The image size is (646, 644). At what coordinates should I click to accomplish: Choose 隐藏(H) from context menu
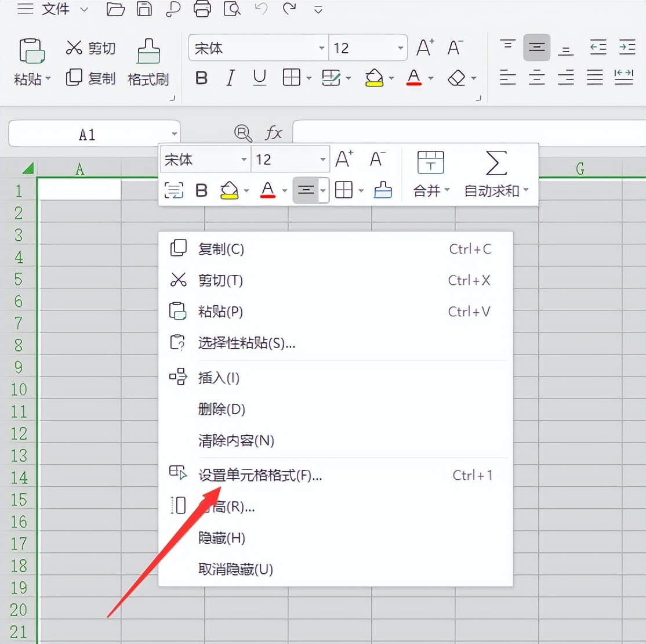click(335, 538)
